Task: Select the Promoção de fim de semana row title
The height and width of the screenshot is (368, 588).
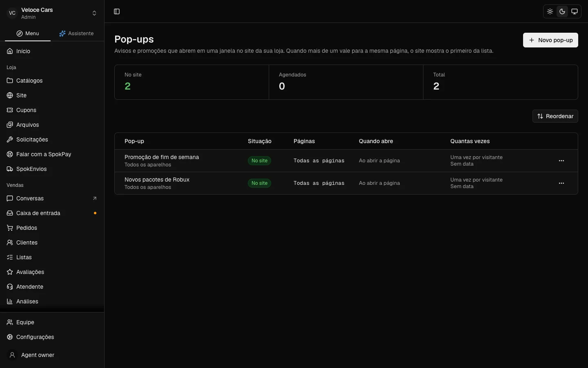Action: (x=162, y=157)
